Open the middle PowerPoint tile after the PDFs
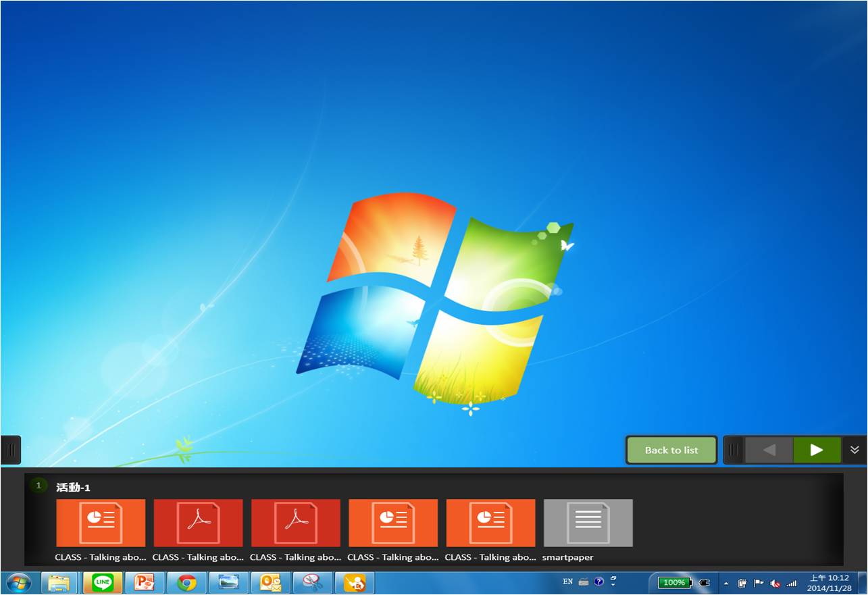 click(x=393, y=523)
